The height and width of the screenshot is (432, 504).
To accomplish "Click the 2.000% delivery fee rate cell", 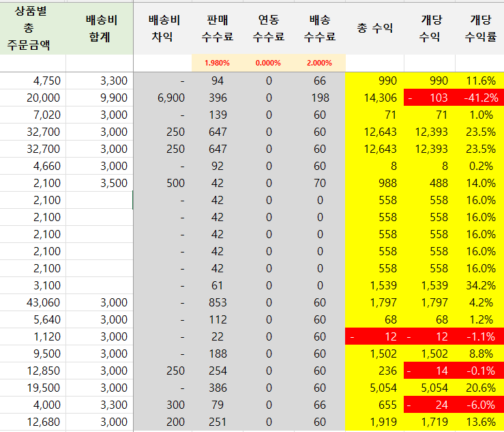I will (320, 63).
